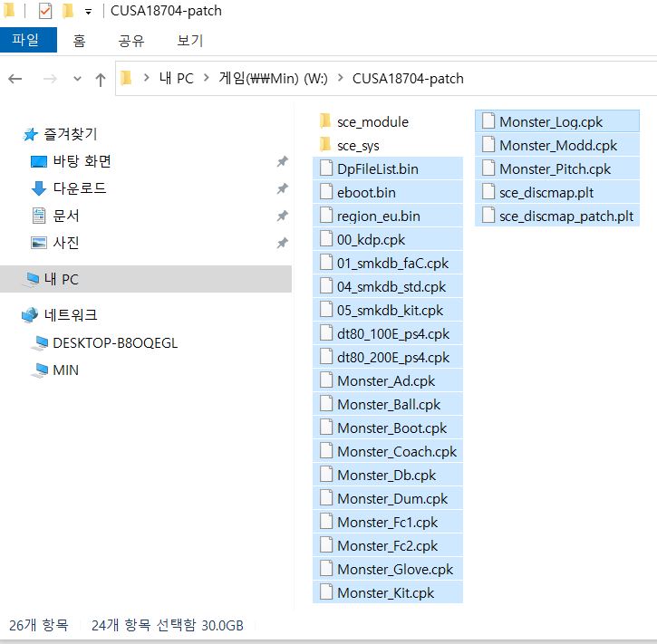Screen dimensions: 657x644
Task: Click the pin icon beside 문서
Action: pyautogui.click(x=283, y=216)
